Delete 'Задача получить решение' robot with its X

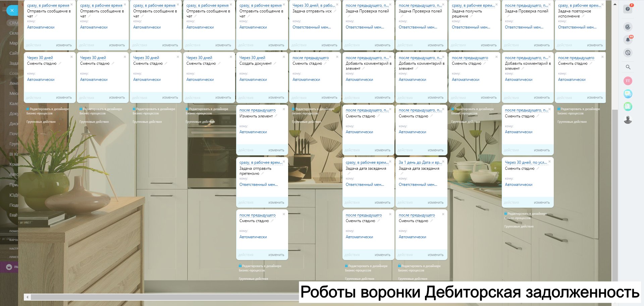tap(496, 4)
